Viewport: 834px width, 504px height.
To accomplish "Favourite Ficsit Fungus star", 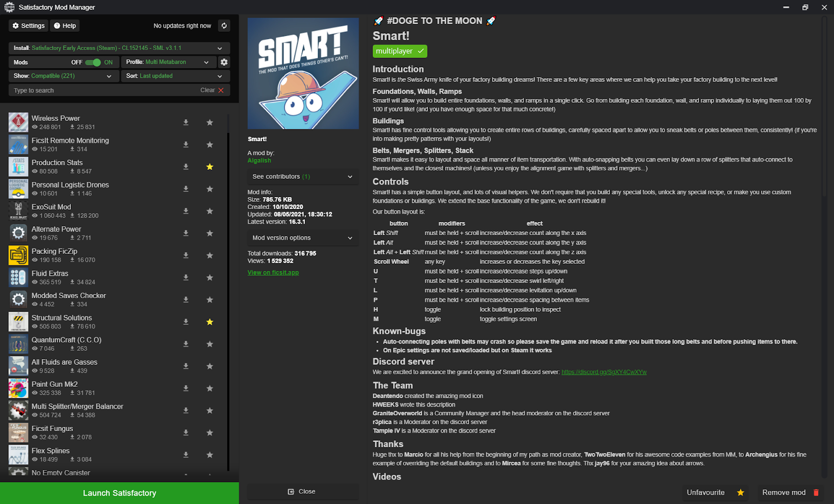I will (210, 433).
